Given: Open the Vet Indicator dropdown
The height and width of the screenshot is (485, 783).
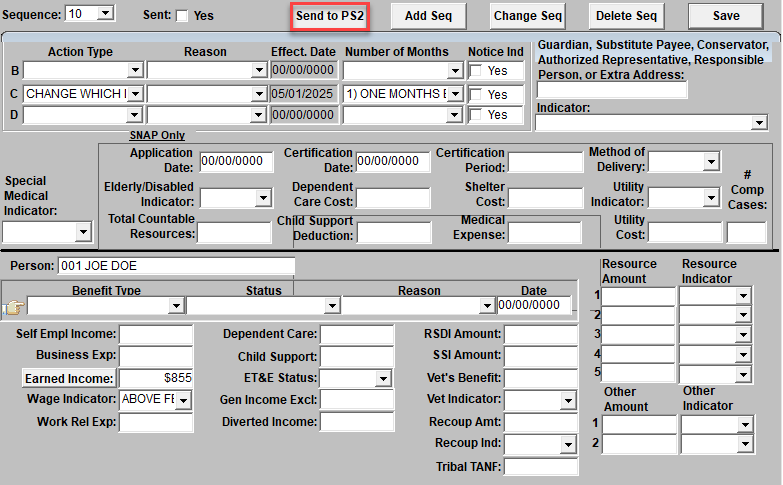Looking at the screenshot, I should coord(568,400).
